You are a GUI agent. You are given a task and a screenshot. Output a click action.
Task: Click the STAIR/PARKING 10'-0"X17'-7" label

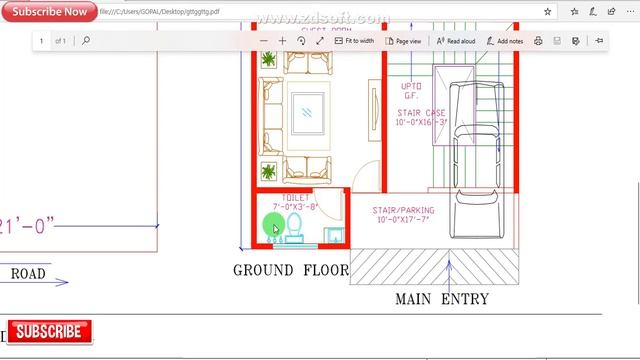tap(403, 215)
